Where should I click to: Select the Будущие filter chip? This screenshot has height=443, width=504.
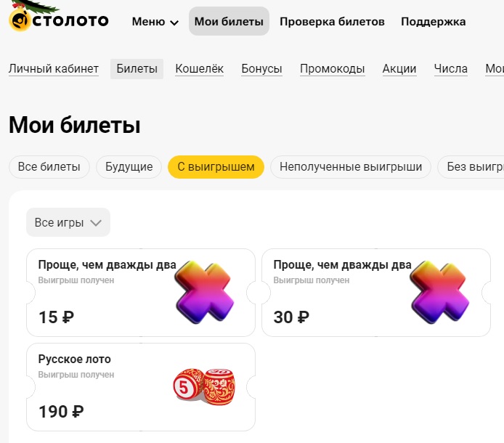(129, 167)
